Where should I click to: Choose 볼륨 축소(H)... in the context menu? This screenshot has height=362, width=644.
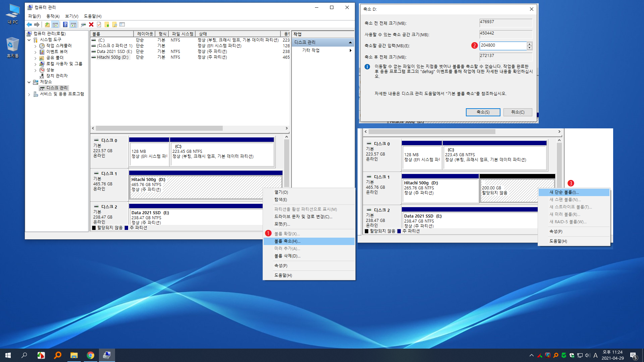coord(309,241)
